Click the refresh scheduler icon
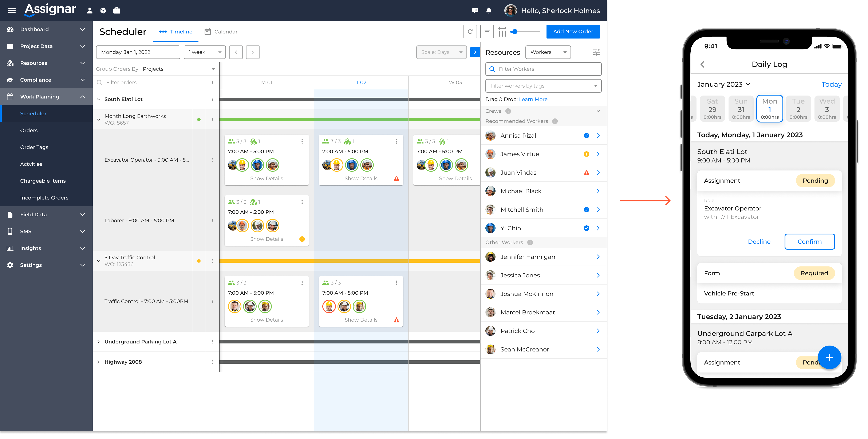This screenshot has width=868, height=439. [470, 32]
